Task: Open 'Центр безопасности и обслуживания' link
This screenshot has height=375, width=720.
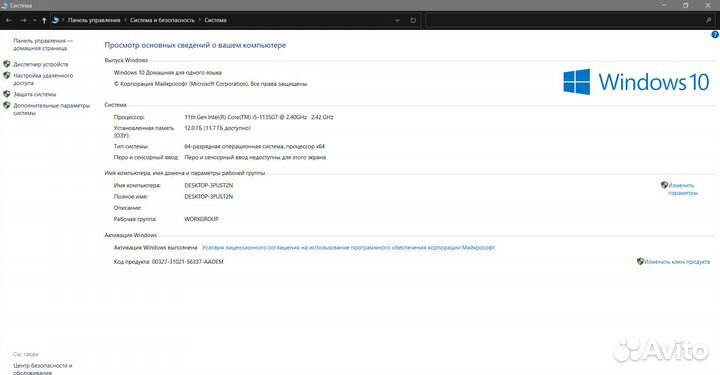Action: click(x=42, y=369)
